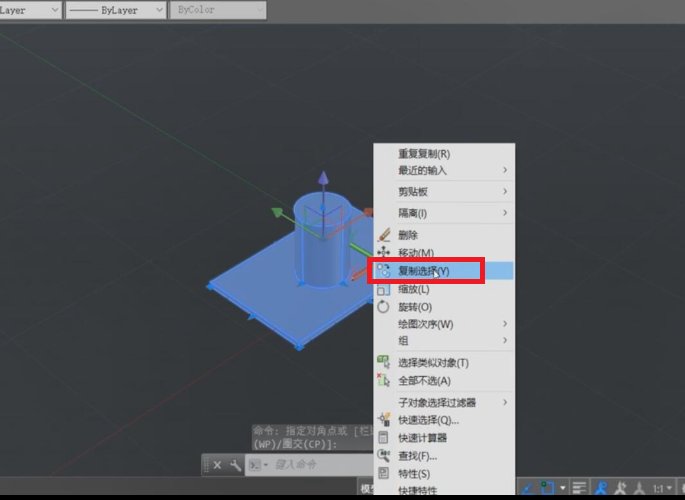Image resolution: width=685 pixels, height=500 pixels.
Task: Choose 重复复制(R) in the context menu
Action: point(444,154)
